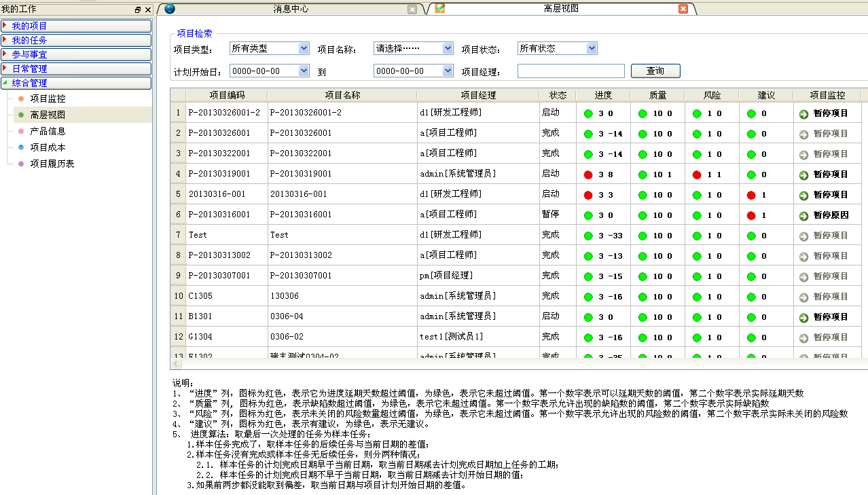Close the 我的工作 side panel
Viewport: 868px width, 495px height.
[148, 10]
